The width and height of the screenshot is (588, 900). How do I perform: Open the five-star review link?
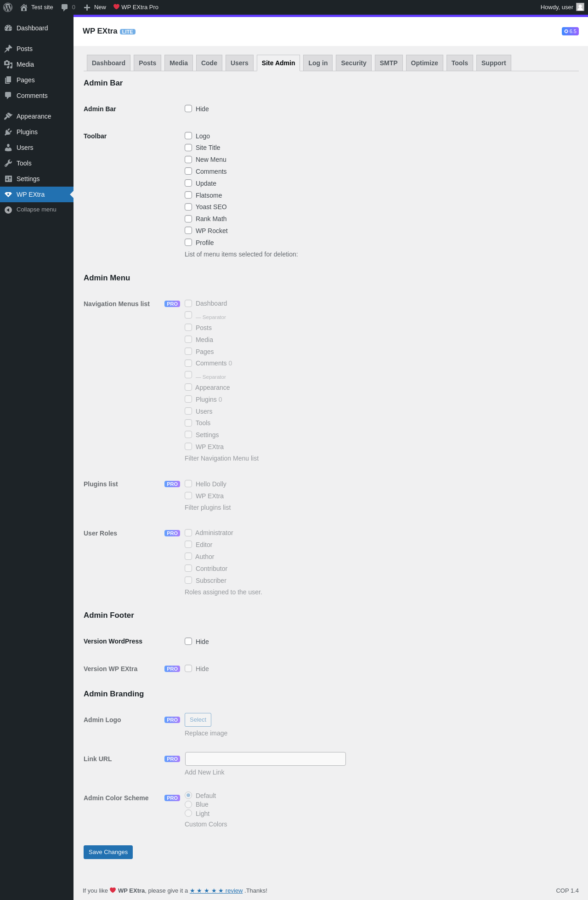click(216, 890)
